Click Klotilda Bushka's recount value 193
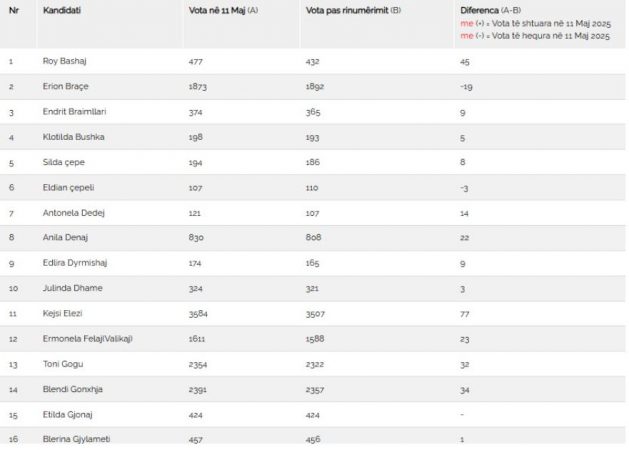Image resolution: width=629 pixels, height=450 pixels. point(312,137)
